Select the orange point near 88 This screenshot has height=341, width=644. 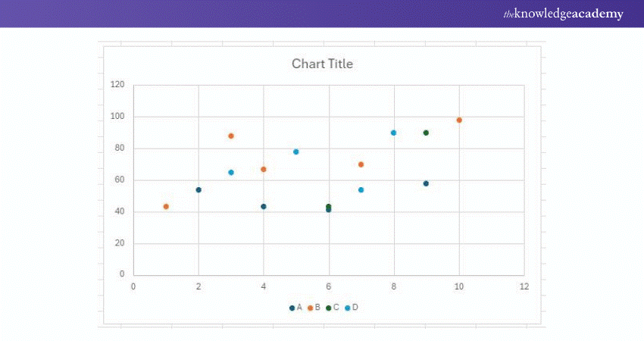coord(231,136)
